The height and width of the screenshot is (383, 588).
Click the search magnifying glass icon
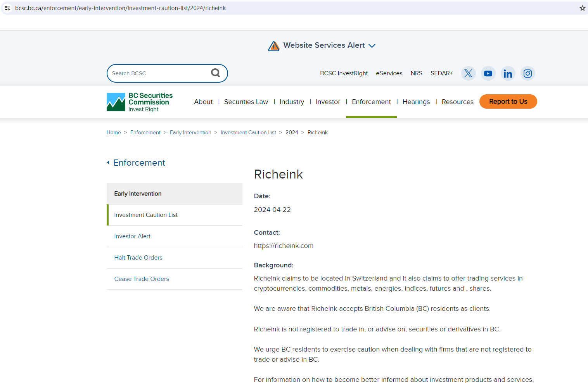pyautogui.click(x=215, y=73)
